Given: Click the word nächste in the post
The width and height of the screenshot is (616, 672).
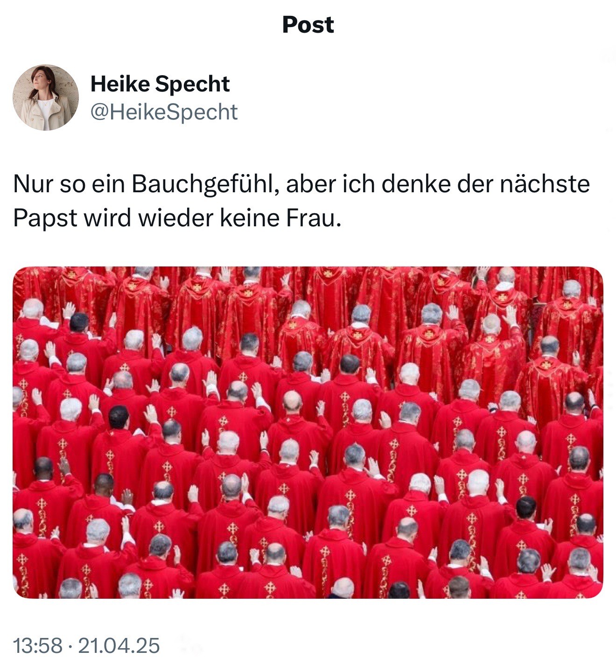Looking at the screenshot, I should click(545, 184).
